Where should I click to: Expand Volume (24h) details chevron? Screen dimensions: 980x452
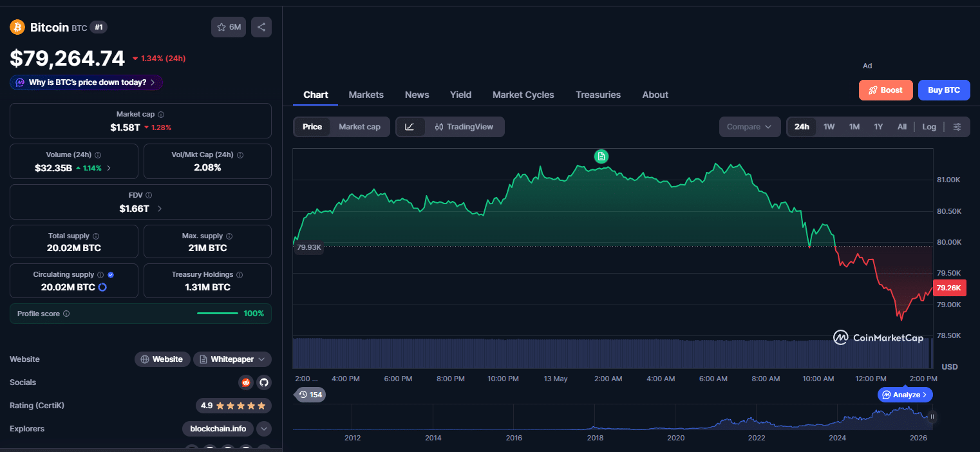[x=109, y=168]
